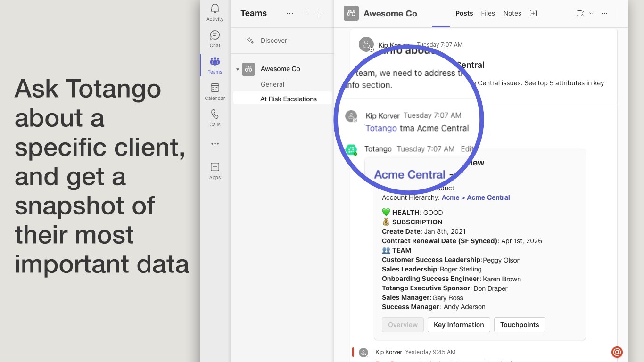
Task: Click the Totango bot avatar
Action: [x=351, y=150]
